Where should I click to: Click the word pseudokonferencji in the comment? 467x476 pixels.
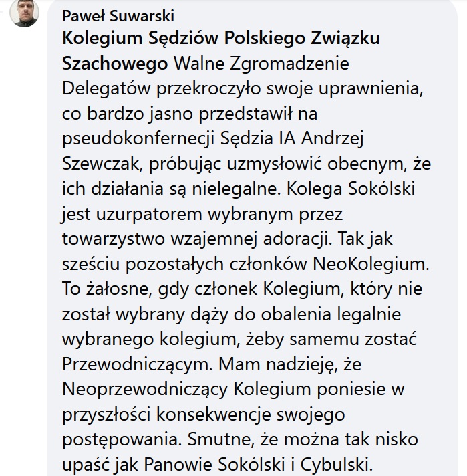click(x=138, y=138)
